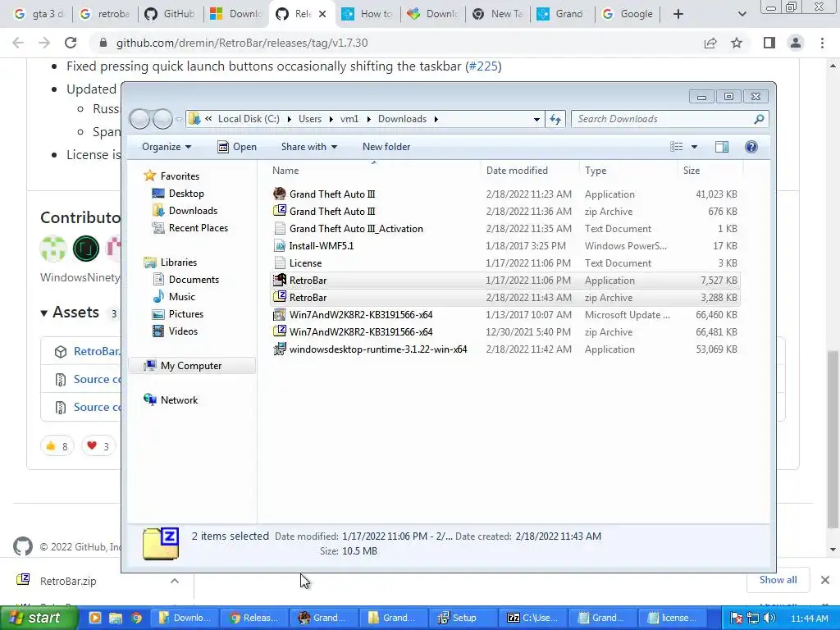
Task: Click the Open button in Explorer toolbar
Action: point(237,147)
